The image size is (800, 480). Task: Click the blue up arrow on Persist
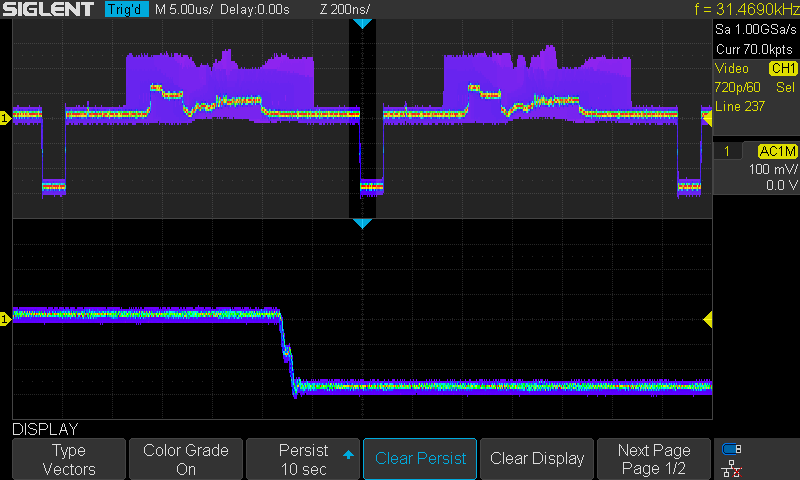point(348,454)
